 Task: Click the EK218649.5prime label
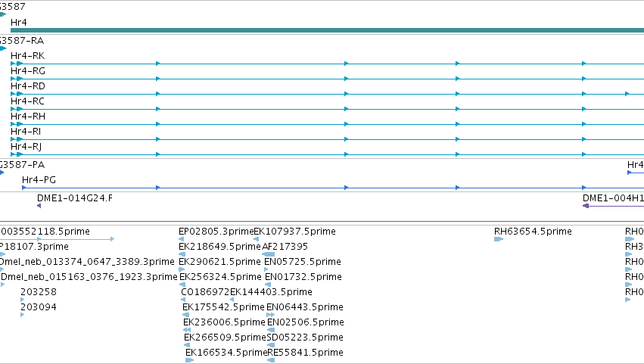pyautogui.click(x=219, y=247)
